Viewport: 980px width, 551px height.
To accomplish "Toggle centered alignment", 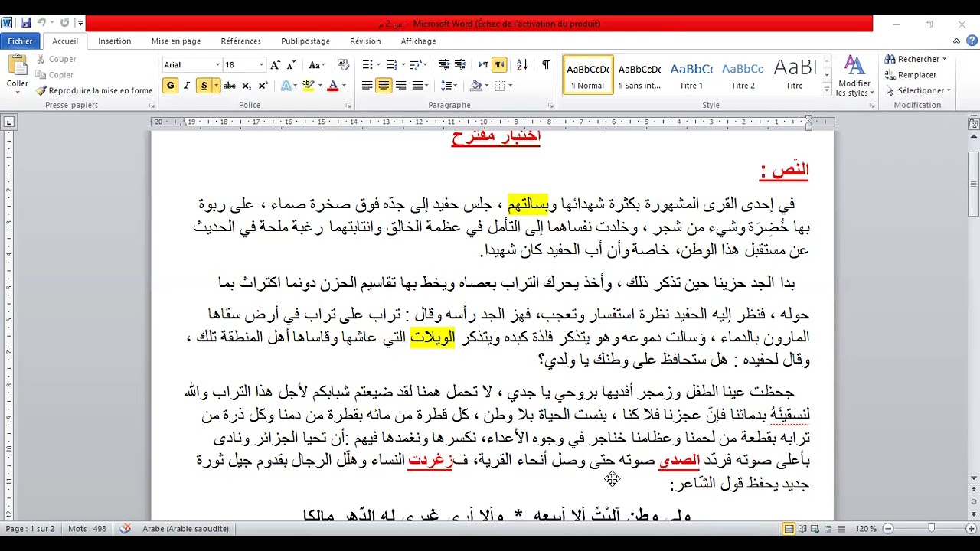I will pos(384,86).
